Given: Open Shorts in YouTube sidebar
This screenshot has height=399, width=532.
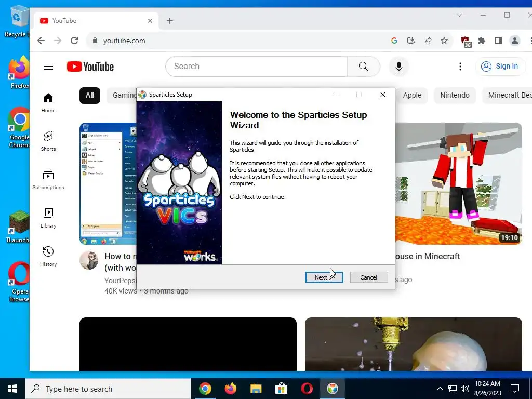Looking at the screenshot, I should (x=48, y=141).
